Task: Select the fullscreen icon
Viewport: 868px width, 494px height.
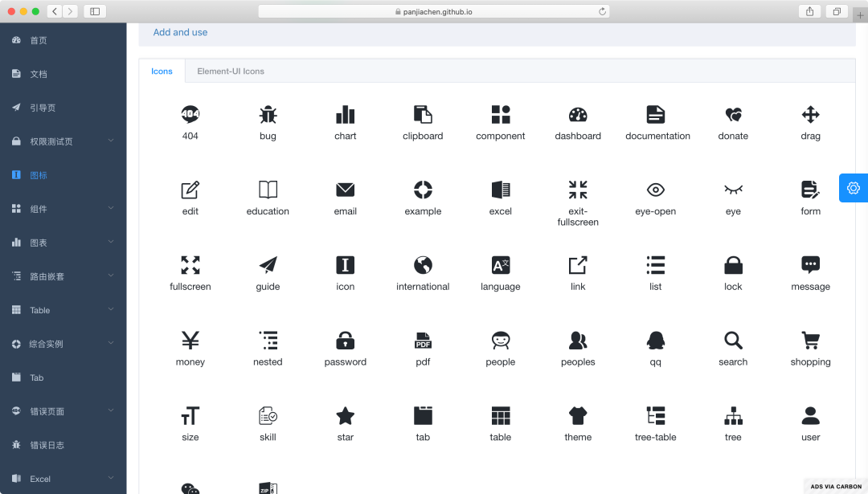Action: coord(190,265)
